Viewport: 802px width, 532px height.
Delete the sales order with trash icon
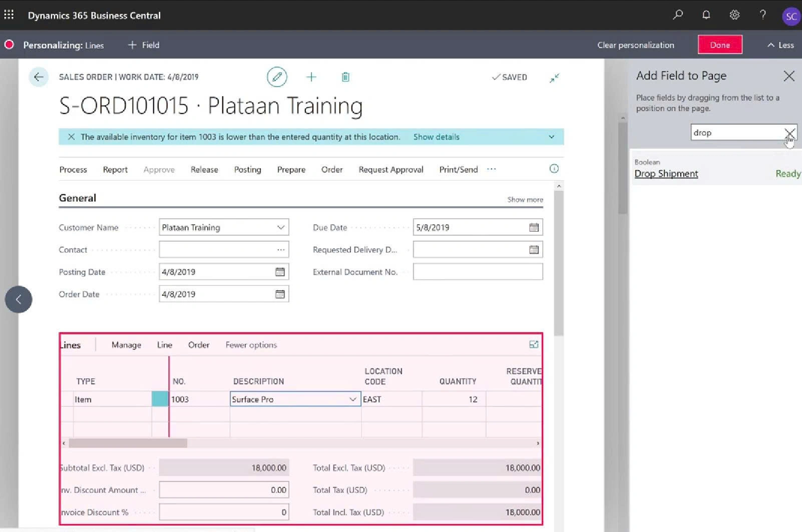[x=345, y=77]
